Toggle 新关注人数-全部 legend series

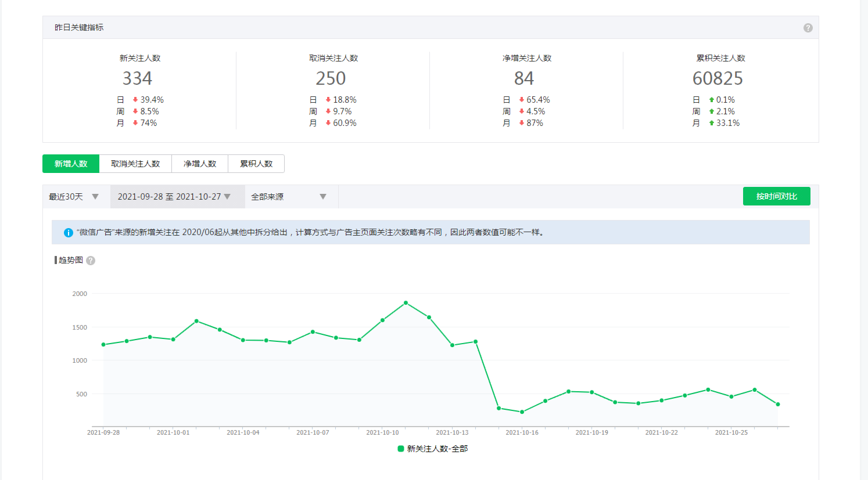click(432, 449)
